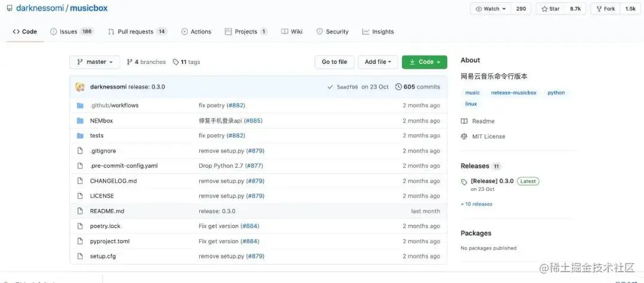
Task: Click the file icon for .pre-commit-config.yaml
Action: (80, 166)
